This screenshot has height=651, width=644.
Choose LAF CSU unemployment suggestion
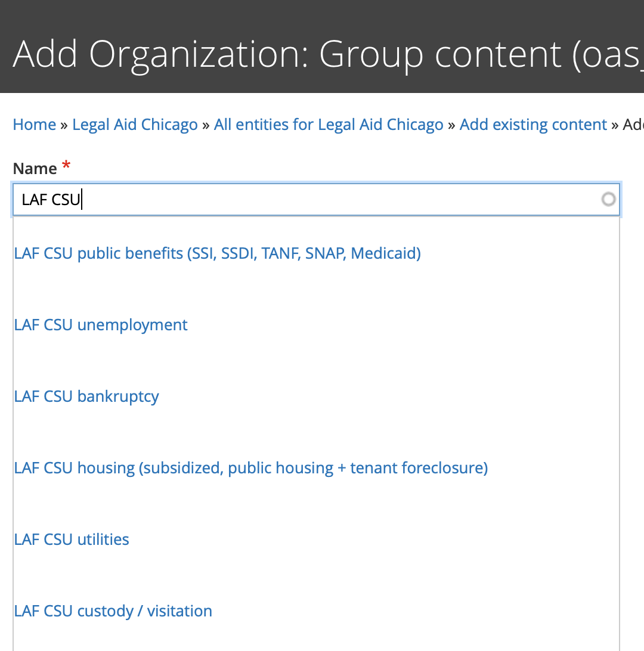coord(101,325)
